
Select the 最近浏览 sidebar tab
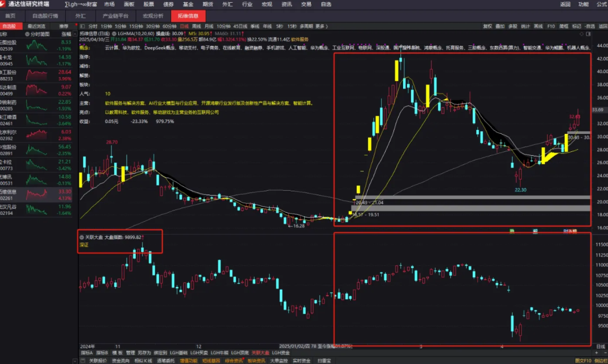point(37,26)
